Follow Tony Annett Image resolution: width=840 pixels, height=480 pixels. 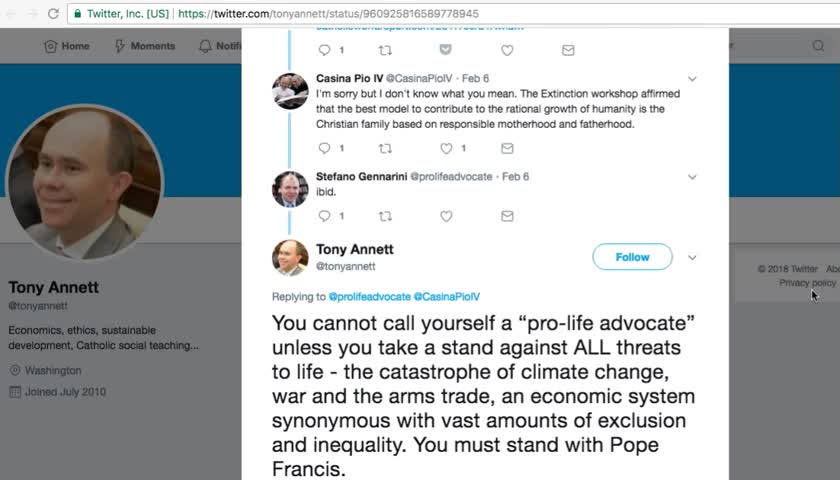tap(632, 257)
